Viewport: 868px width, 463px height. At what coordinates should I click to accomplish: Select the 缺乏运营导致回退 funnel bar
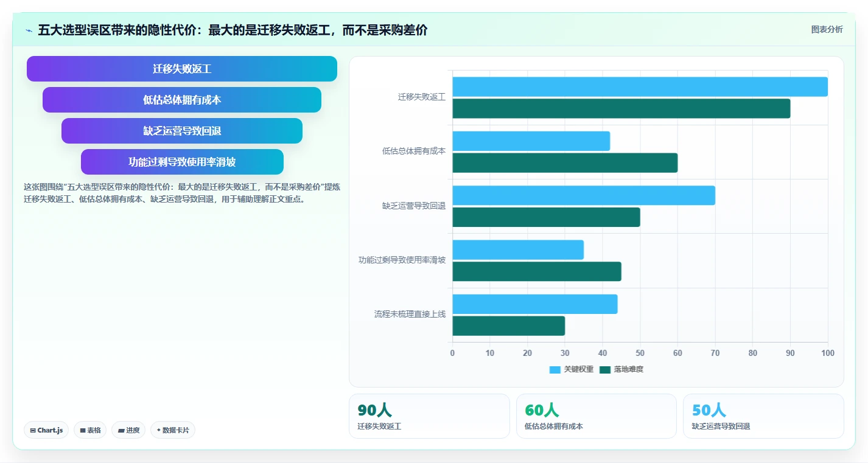(182, 131)
